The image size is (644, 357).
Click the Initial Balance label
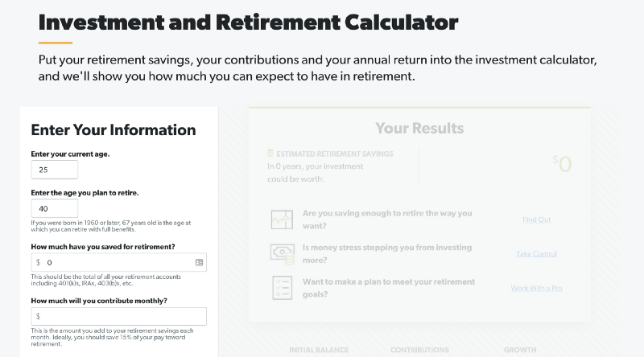pos(319,350)
